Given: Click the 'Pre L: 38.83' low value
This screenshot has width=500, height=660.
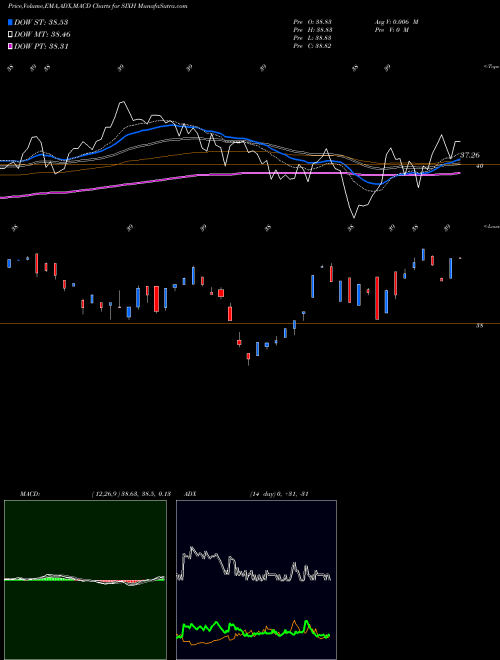Looking at the screenshot, I should coord(314,38).
